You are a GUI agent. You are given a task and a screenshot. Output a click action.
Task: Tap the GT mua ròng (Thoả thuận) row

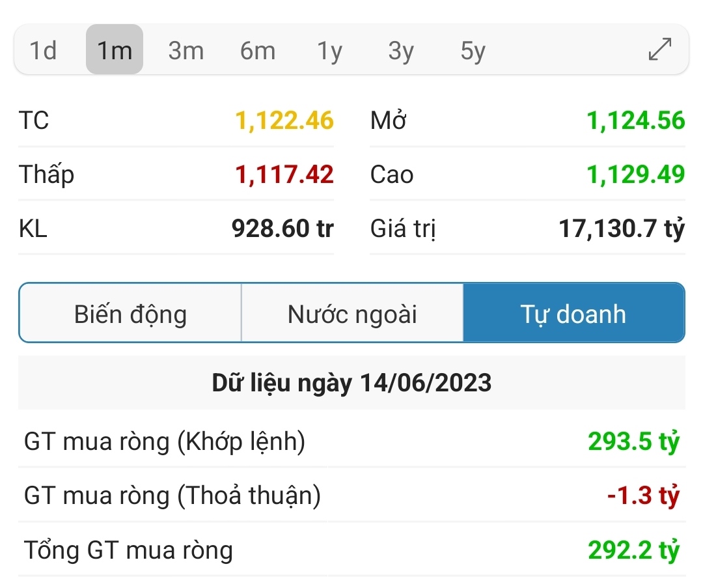[x=351, y=496]
